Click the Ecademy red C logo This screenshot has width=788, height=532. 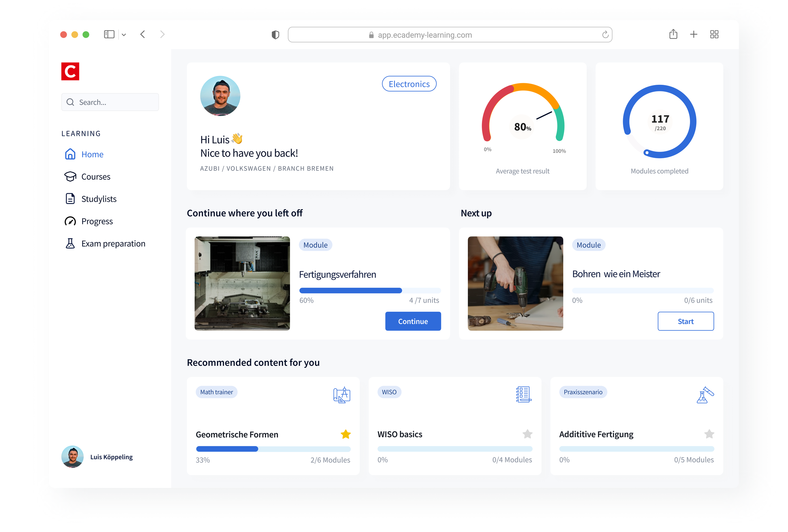(70, 71)
